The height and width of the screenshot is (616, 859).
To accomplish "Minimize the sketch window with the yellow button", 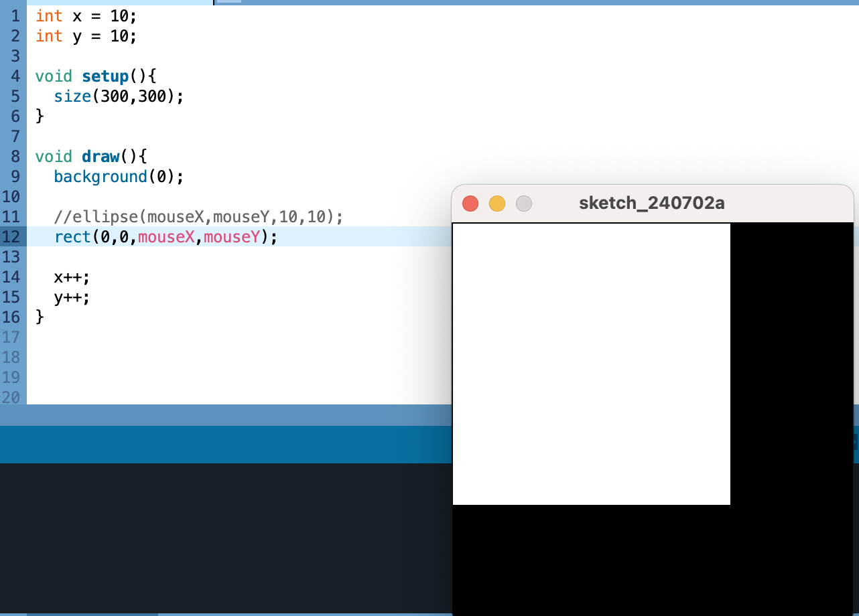I will point(497,204).
